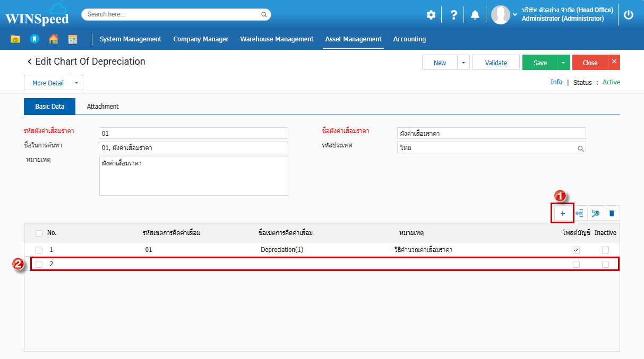Uncheck โพสต์บัญชี checkbox for row 1
Screen dimensions: 644x359
[576, 250]
